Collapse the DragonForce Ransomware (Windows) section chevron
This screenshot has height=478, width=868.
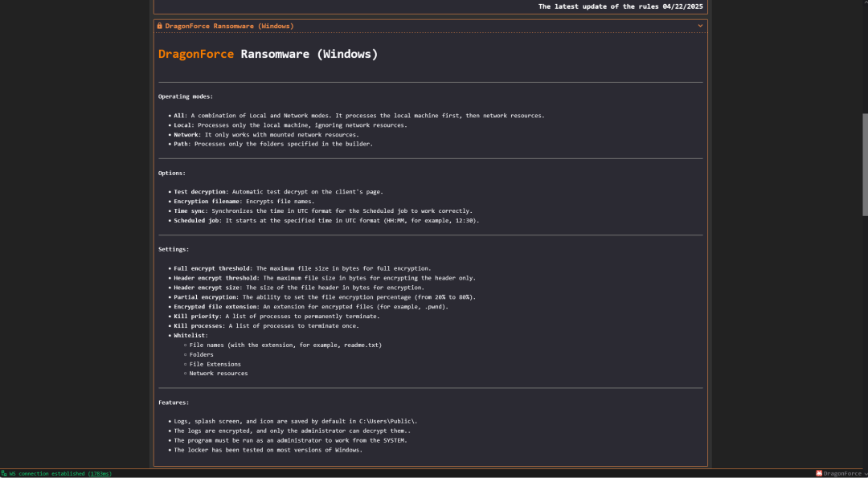pos(700,26)
